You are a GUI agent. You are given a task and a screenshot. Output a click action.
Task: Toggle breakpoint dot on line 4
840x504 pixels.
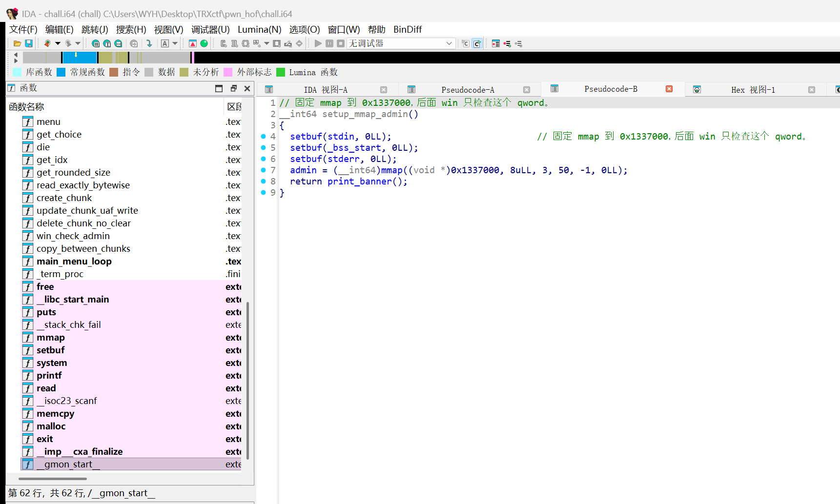point(264,136)
